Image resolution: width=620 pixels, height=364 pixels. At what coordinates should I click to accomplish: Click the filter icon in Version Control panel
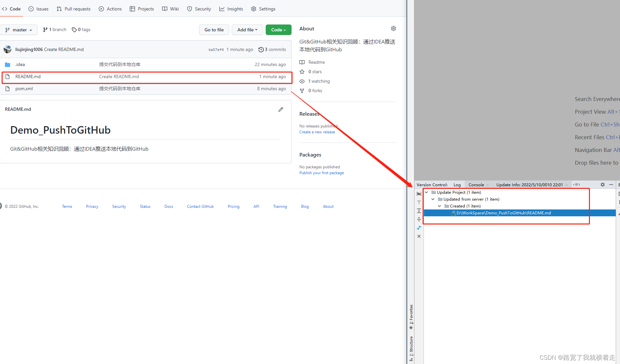pos(419,202)
